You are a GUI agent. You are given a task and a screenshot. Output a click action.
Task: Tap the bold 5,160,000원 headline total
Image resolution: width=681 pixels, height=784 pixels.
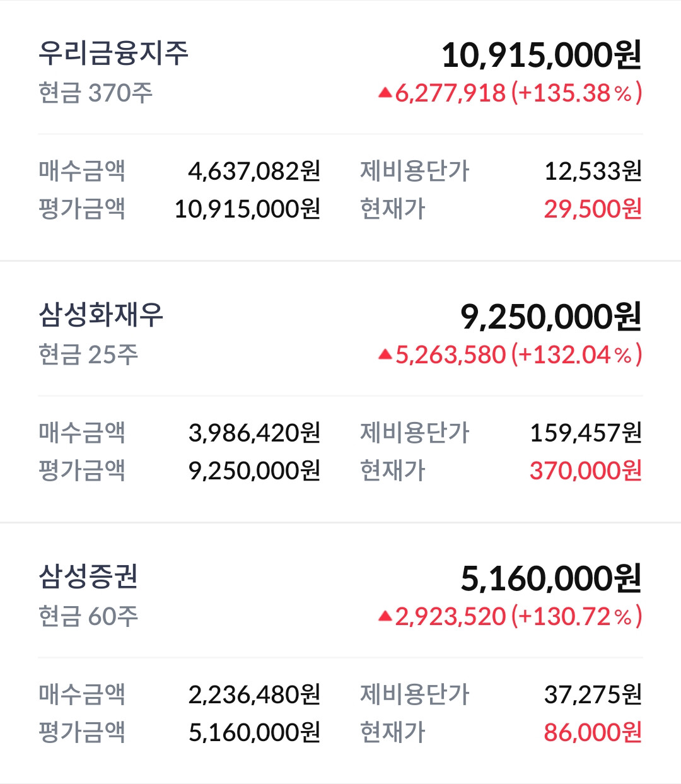coord(550,578)
